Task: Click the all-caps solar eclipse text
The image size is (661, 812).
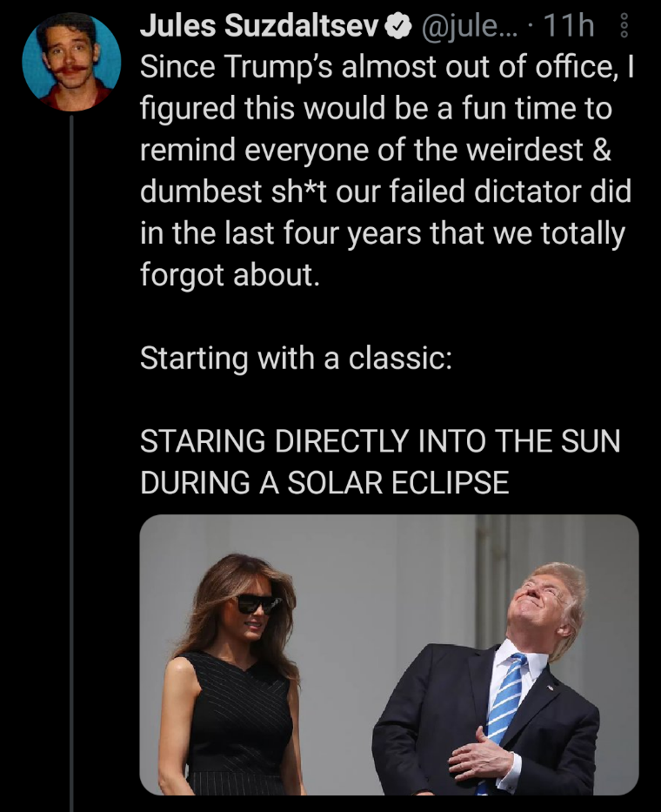Action: coord(383,461)
